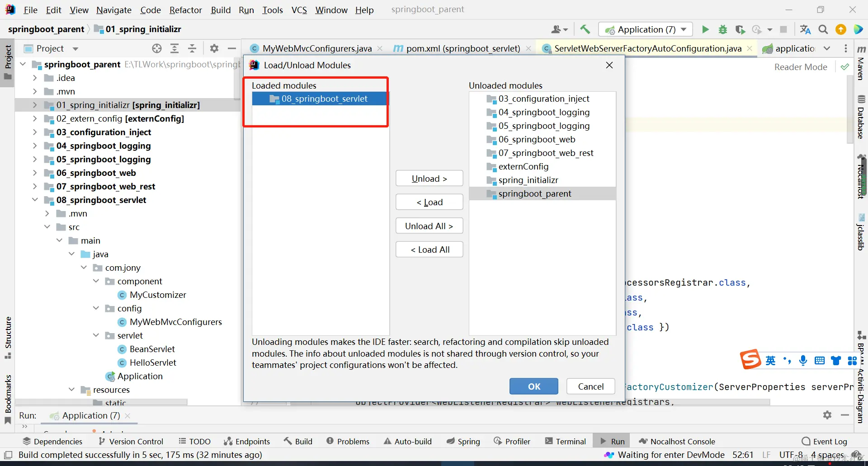Expand the .idea folder node
Image resolution: width=868 pixels, height=466 pixels.
click(x=35, y=78)
